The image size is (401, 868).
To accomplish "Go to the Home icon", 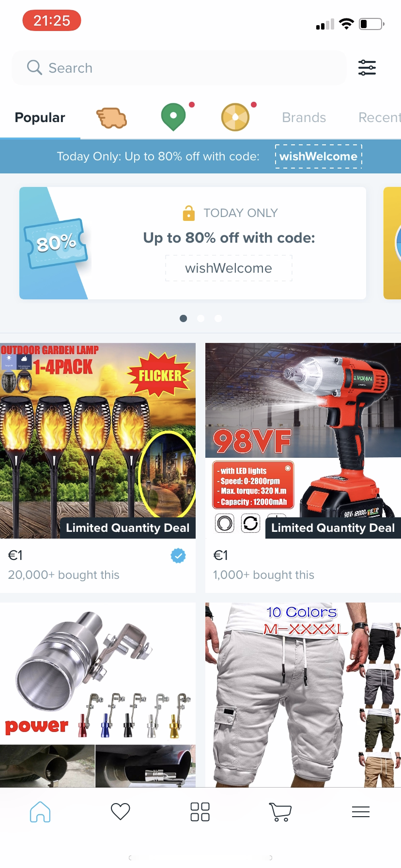I will (x=40, y=812).
